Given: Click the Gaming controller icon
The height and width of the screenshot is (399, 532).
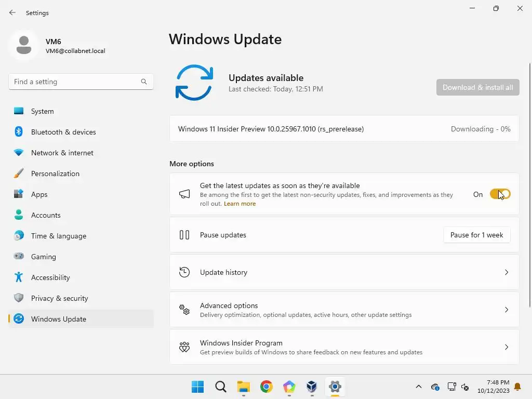Looking at the screenshot, I should pos(19,256).
